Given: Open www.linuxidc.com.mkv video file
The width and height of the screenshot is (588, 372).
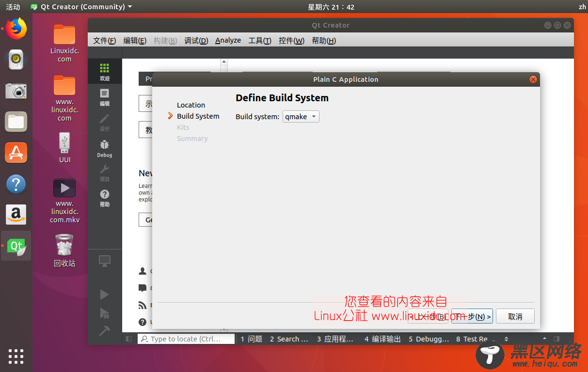Looking at the screenshot, I should [64, 201].
